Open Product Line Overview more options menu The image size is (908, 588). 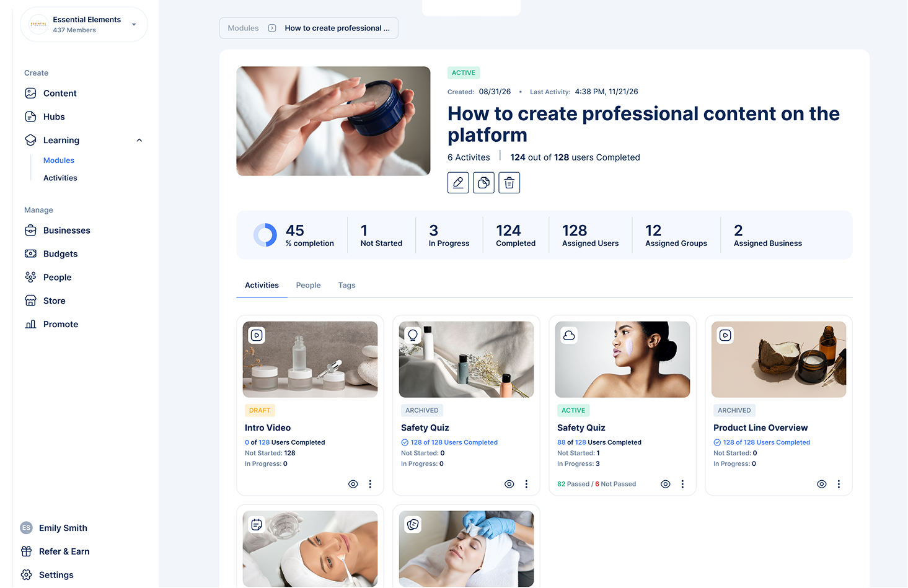point(839,484)
